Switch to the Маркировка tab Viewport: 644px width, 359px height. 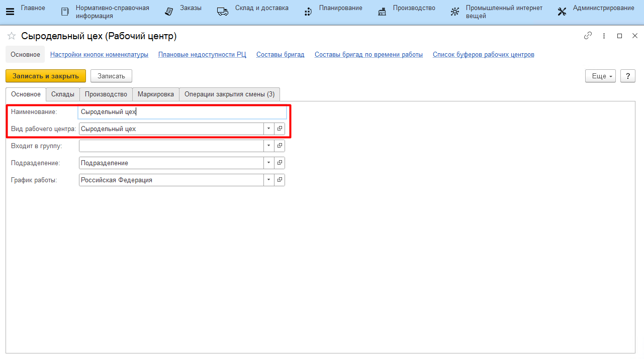pyautogui.click(x=156, y=94)
